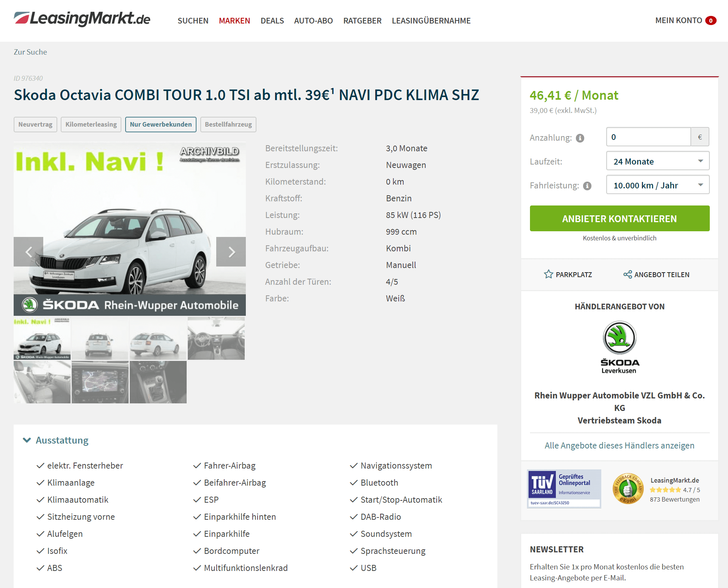Viewport: 728px width, 588px height.
Task: Click Alle Angebote dieses Händlers anzeigen
Action: pos(620,445)
